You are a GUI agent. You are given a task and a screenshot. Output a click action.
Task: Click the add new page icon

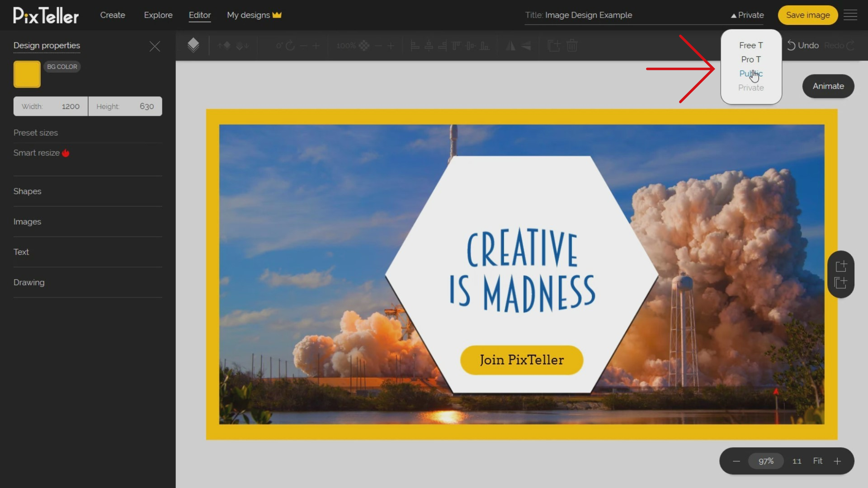click(841, 266)
